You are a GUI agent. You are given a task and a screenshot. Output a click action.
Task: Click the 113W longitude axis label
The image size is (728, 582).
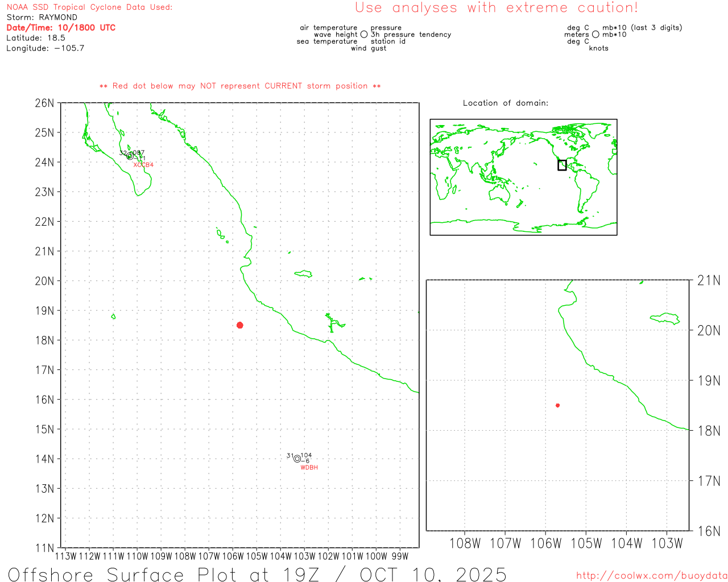[65, 556]
